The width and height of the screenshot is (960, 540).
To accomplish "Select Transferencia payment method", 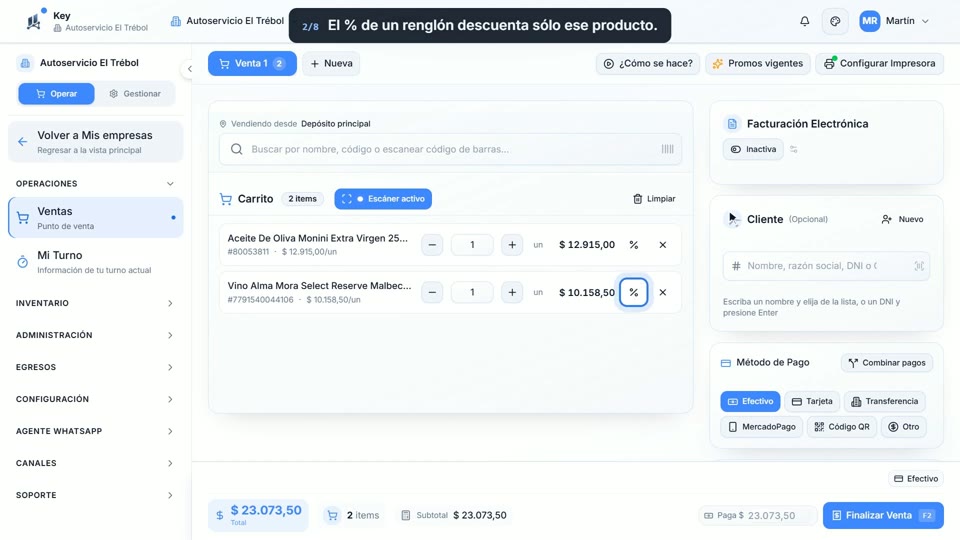I will point(885,402).
